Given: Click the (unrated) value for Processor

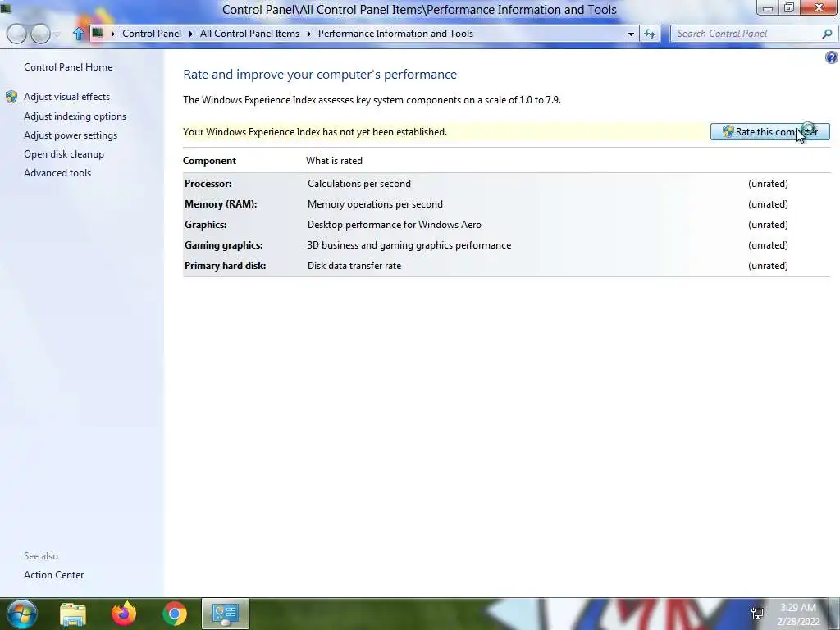Looking at the screenshot, I should pyautogui.click(x=768, y=183).
